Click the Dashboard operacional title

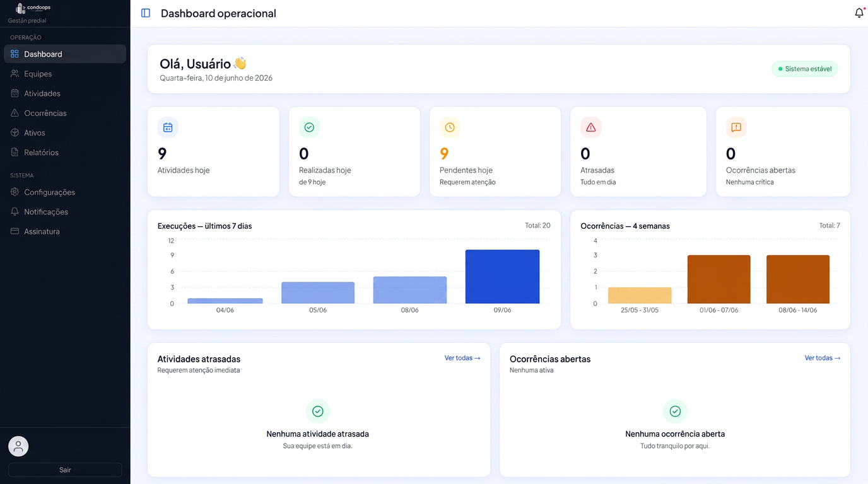tap(218, 13)
